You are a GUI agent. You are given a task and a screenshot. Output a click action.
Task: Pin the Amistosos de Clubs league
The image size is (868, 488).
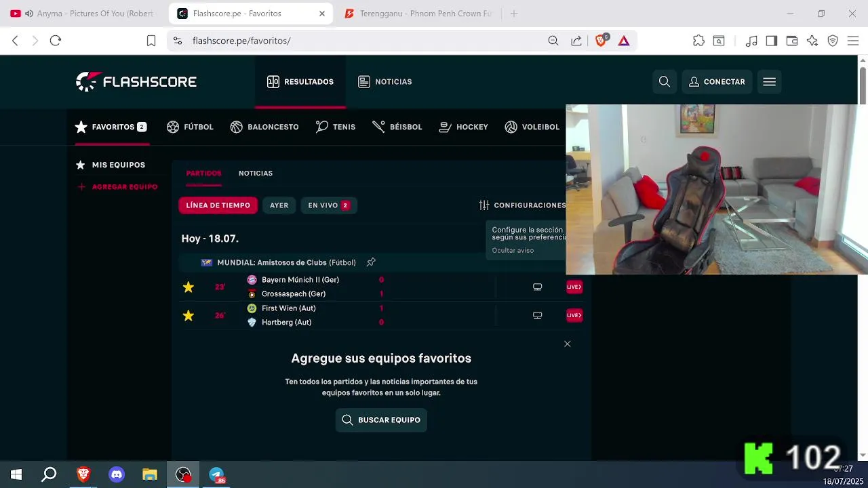(x=371, y=262)
